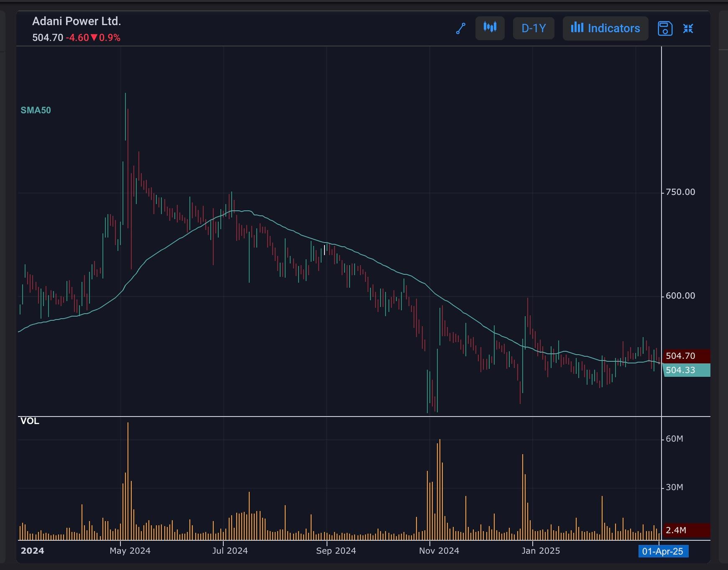
Task: Save the chart layout
Action: click(665, 28)
